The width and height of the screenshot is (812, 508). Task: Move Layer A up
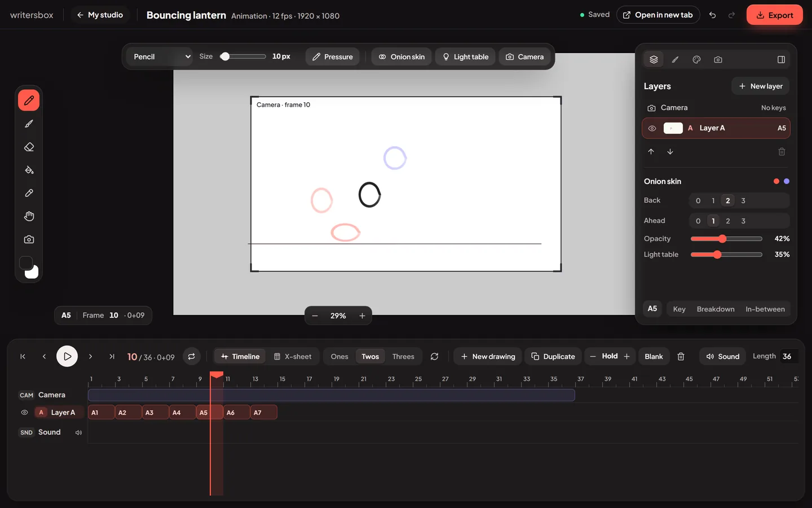(651, 151)
